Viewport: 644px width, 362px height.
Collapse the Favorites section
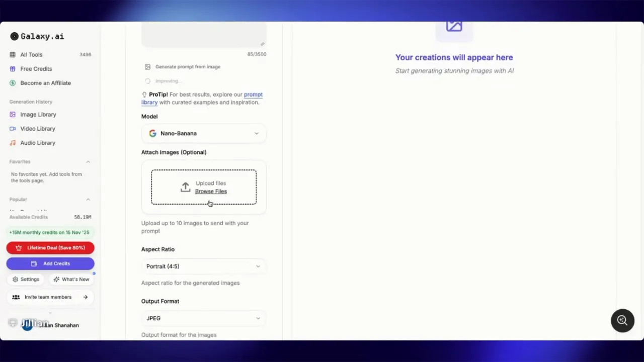click(88, 161)
